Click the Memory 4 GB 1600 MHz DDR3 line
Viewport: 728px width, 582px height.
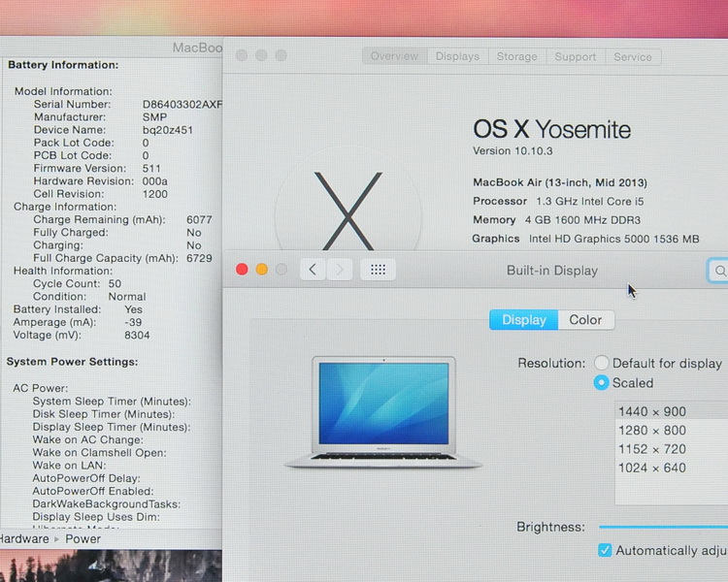coord(557,219)
